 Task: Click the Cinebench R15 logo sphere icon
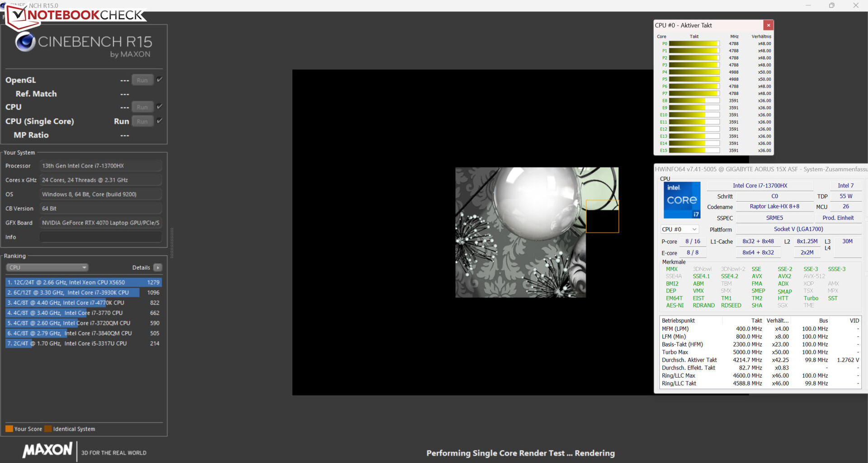pos(25,42)
